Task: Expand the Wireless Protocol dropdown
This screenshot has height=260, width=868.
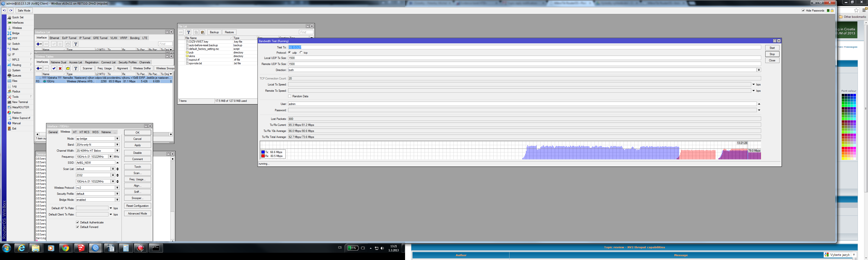Action: pyautogui.click(x=117, y=188)
